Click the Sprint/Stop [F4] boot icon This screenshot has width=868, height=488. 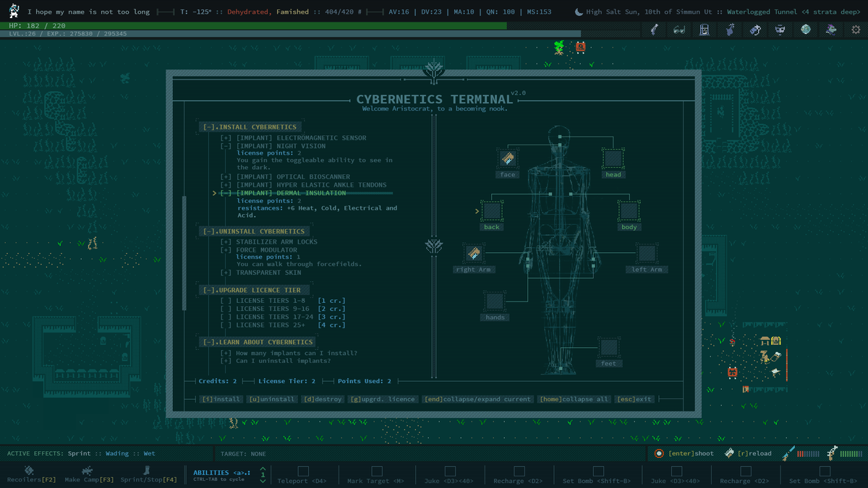coord(148,471)
